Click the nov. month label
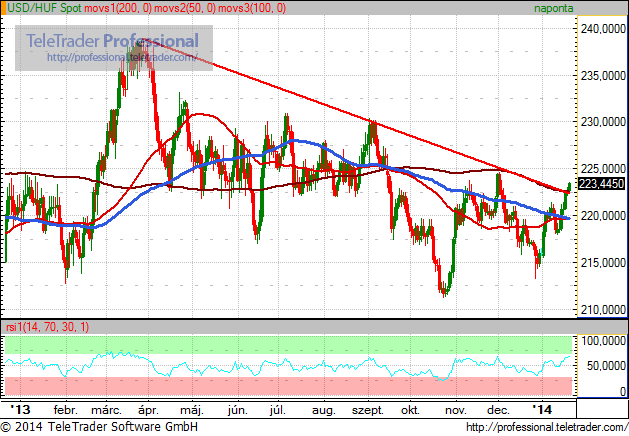This screenshot has height=436, width=629. (x=456, y=410)
